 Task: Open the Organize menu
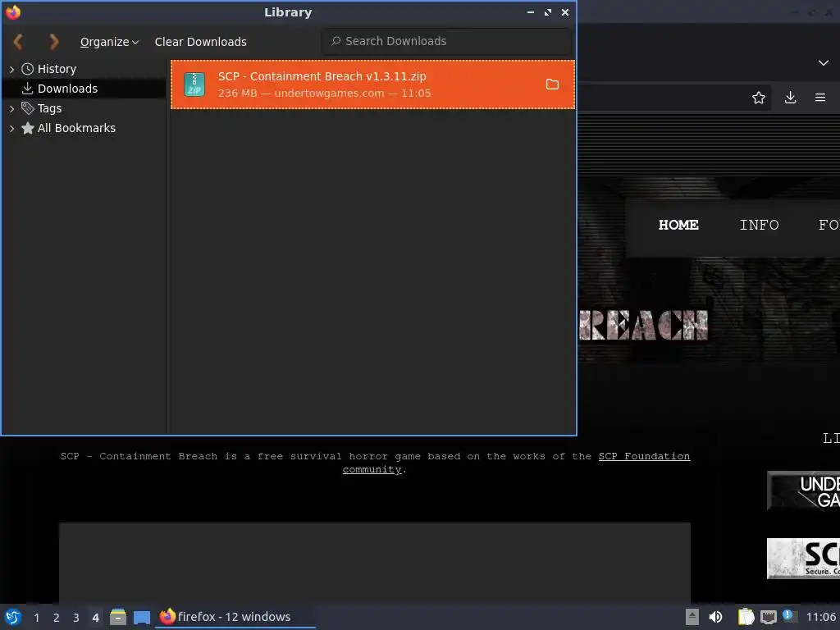pos(109,42)
